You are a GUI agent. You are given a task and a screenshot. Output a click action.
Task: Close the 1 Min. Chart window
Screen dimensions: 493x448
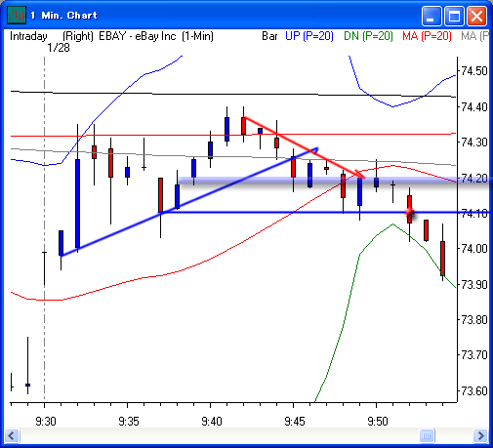point(476,16)
